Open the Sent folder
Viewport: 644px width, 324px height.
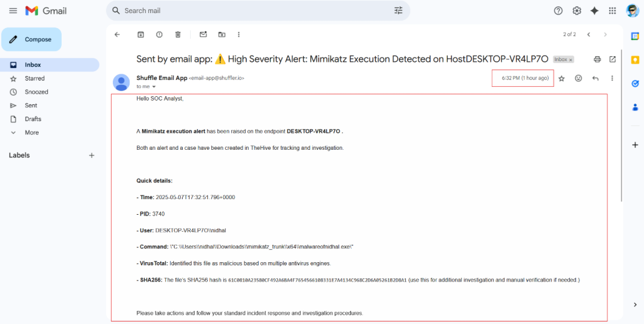[31, 106]
